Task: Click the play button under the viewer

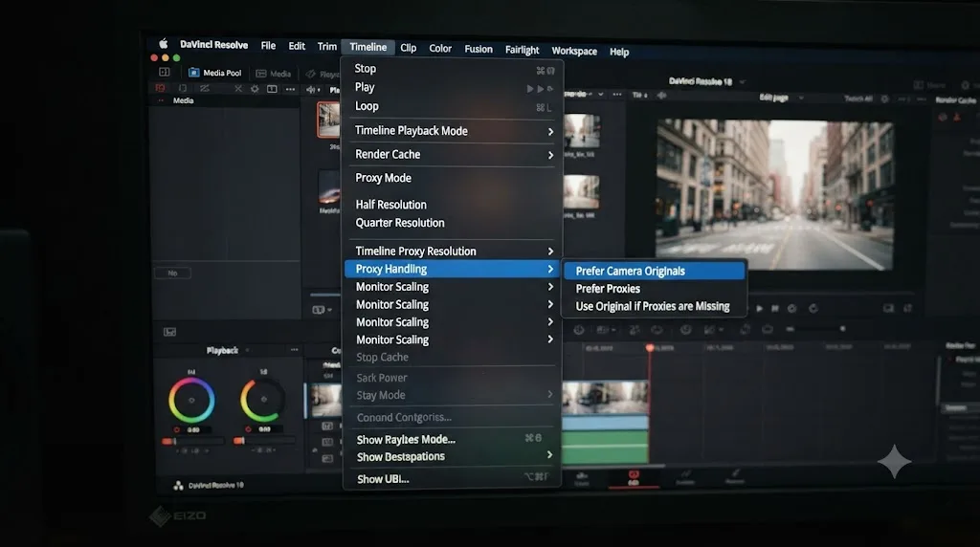Action: [759, 309]
